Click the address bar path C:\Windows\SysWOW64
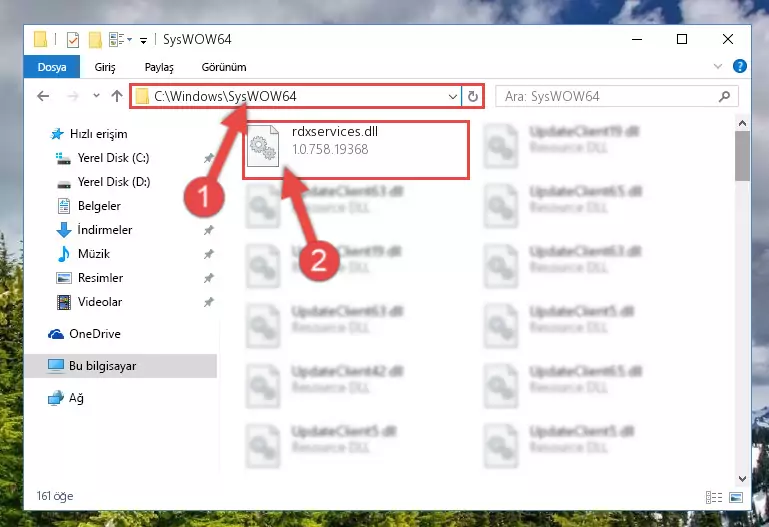This screenshot has height=527, width=769. [225, 96]
